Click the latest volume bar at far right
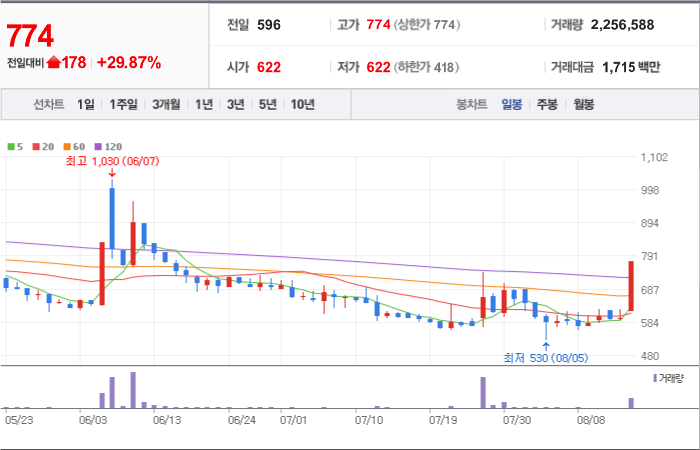This screenshot has width=700, height=450. (x=631, y=403)
